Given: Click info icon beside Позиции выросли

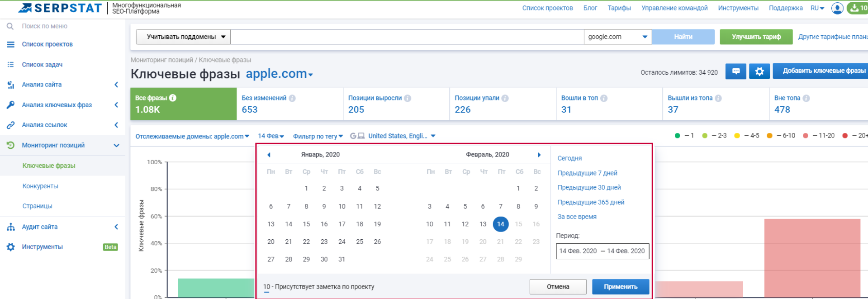Looking at the screenshot, I should [x=408, y=98].
